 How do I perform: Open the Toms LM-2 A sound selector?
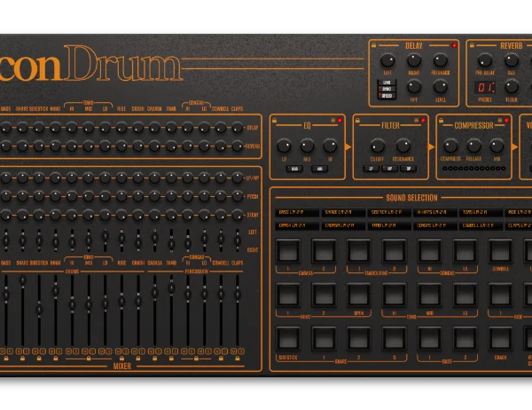tap(481, 213)
